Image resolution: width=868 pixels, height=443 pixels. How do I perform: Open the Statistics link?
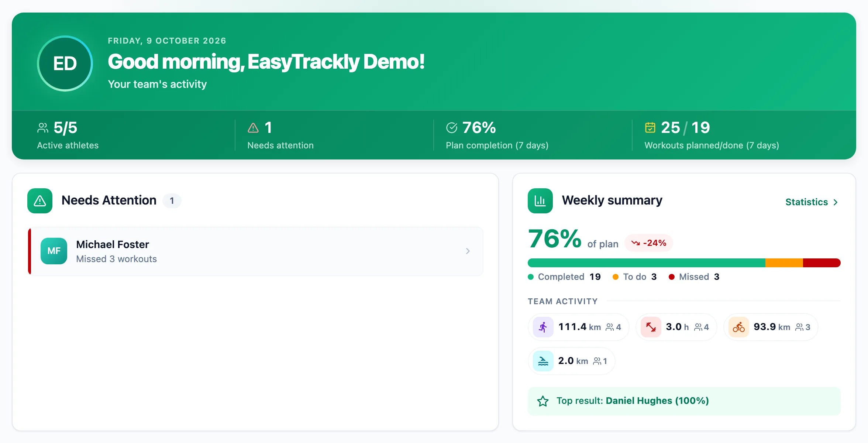812,202
